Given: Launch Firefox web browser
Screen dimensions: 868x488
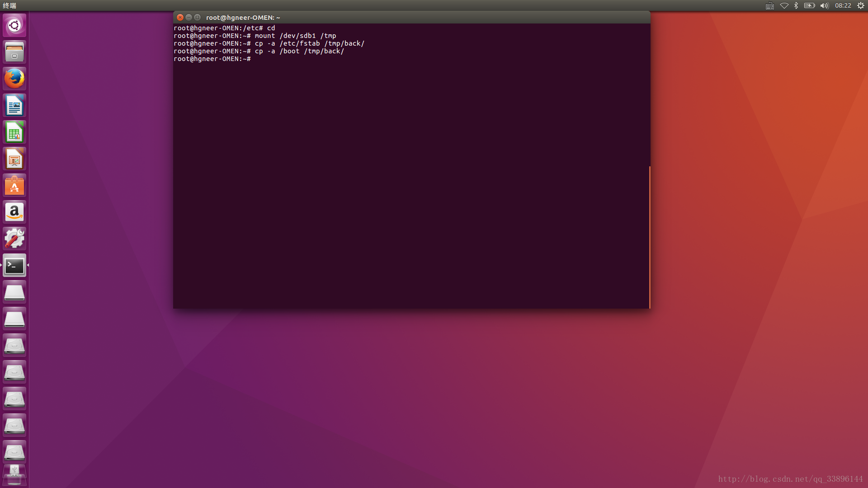Looking at the screenshot, I should tap(14, 79).
